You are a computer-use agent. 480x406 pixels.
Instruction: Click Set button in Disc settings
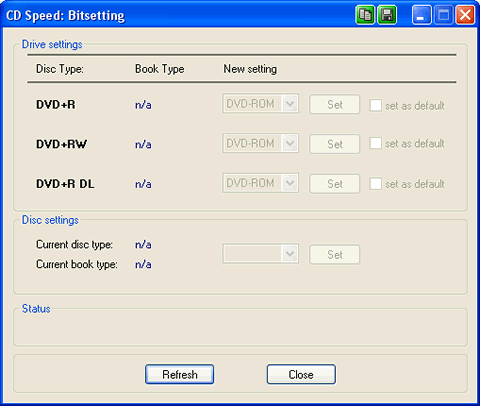335,255
